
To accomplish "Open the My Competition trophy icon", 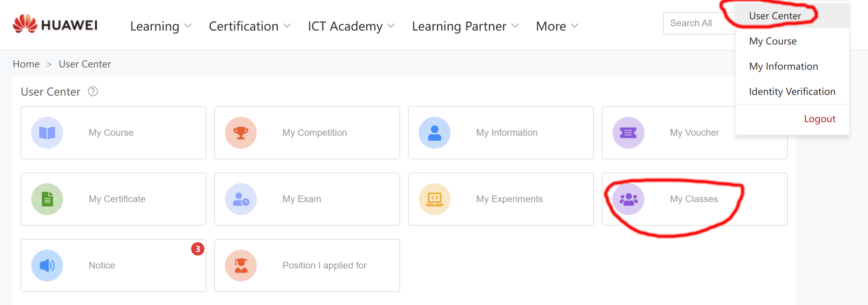I will [x=241, y=133].
